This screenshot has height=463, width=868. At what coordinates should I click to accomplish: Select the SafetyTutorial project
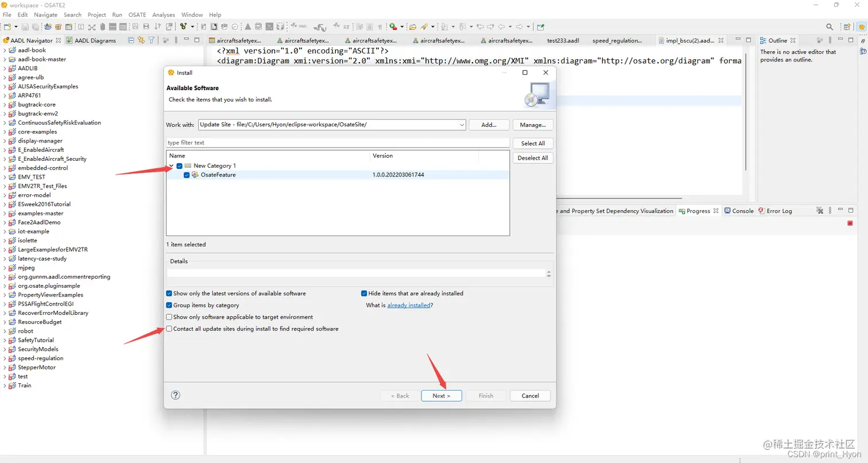[36, 340]
